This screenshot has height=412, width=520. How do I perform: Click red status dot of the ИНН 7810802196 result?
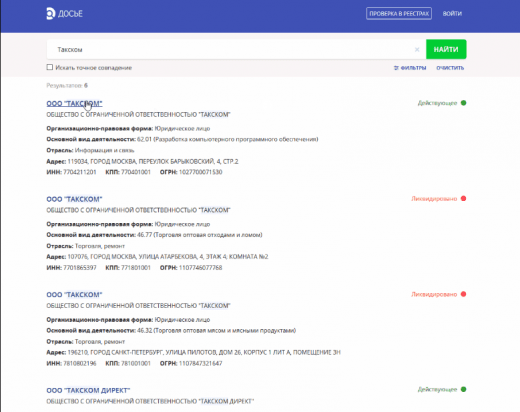point(463,294)
